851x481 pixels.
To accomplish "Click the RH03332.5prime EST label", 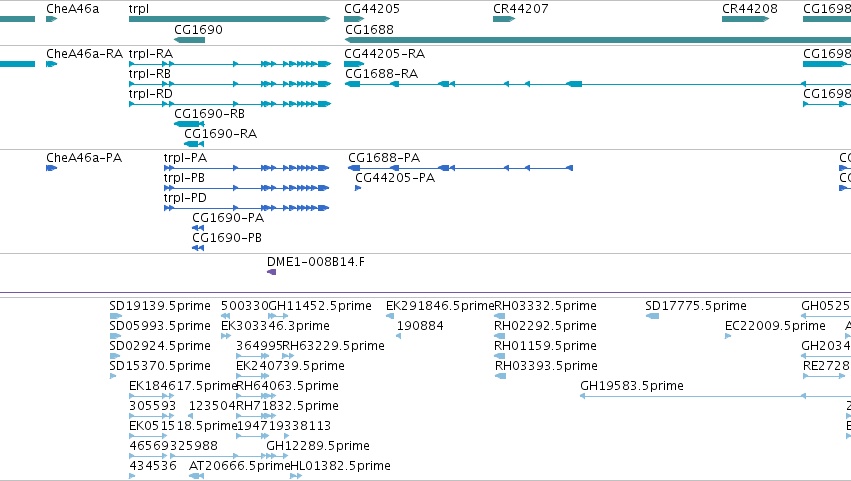I will pos(545,306).
